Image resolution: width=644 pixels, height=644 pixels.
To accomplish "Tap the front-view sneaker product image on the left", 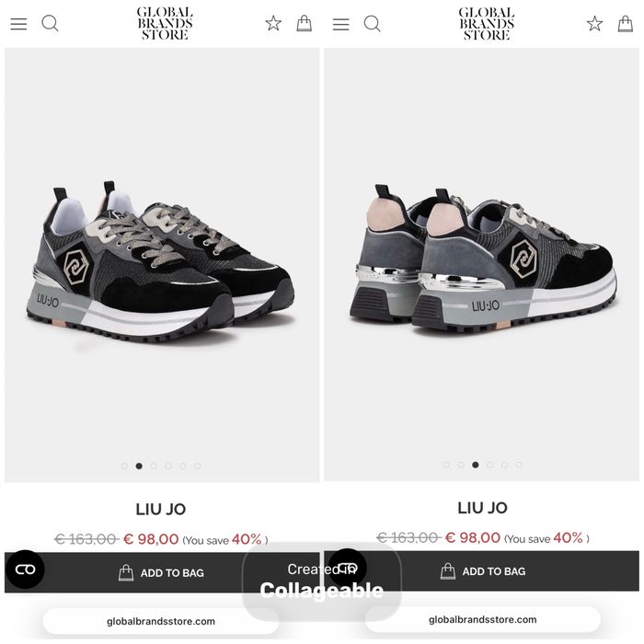I will [x=162, y=265].
